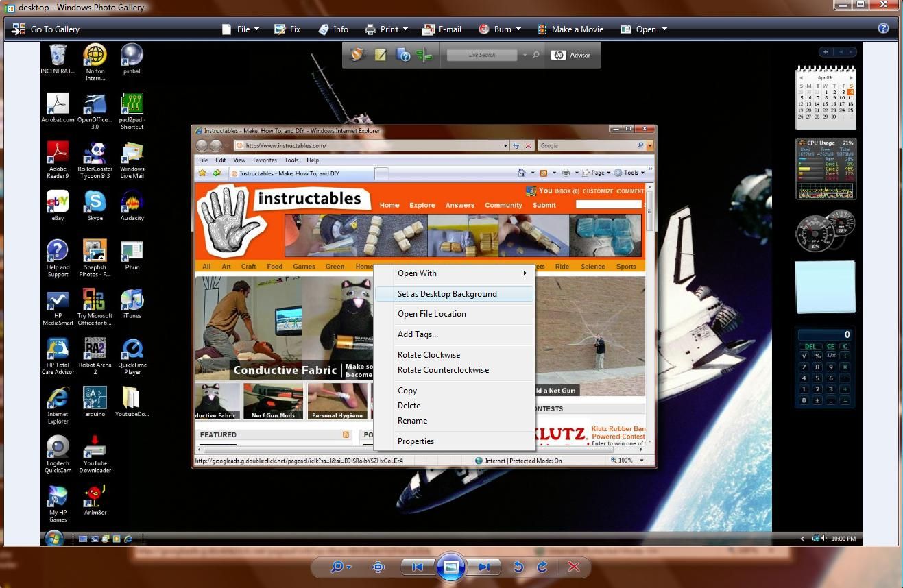Select Rename from the context menu

tap(412, 420)
